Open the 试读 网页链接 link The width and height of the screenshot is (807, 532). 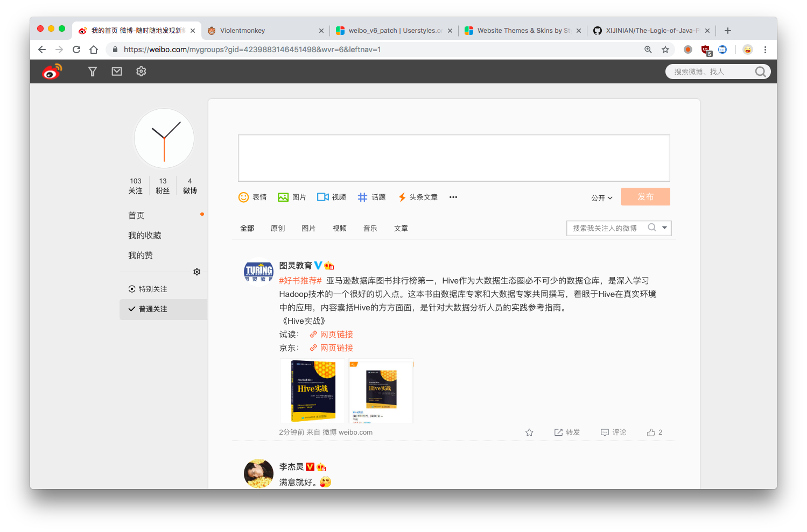click(332, 335)
